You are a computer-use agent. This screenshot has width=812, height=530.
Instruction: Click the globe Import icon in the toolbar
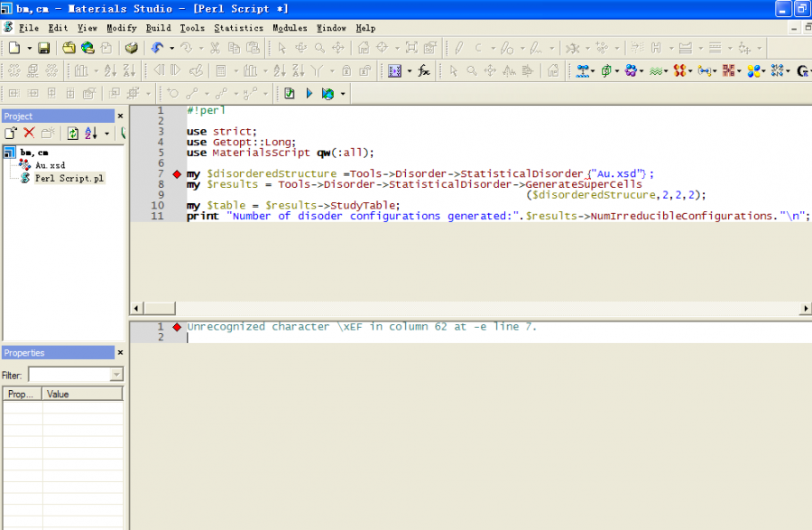pyautogui.click(x=88, y=48)
